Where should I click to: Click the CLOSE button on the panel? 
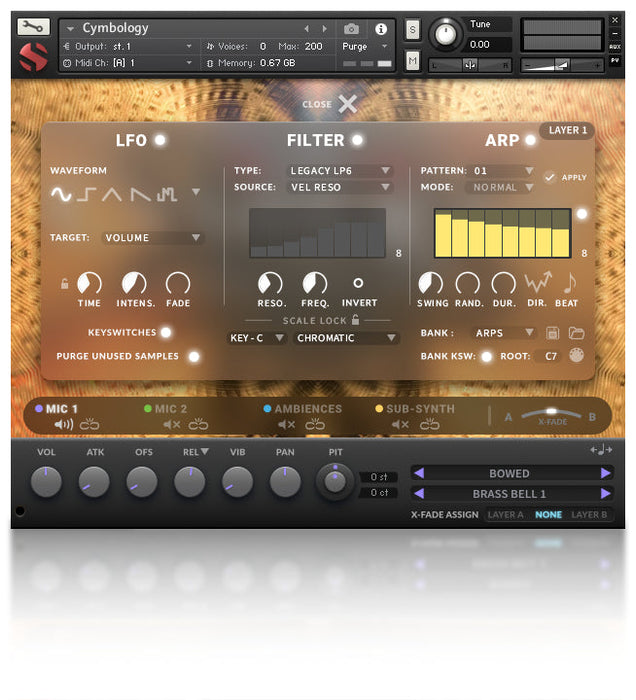[x=331, y=104]
